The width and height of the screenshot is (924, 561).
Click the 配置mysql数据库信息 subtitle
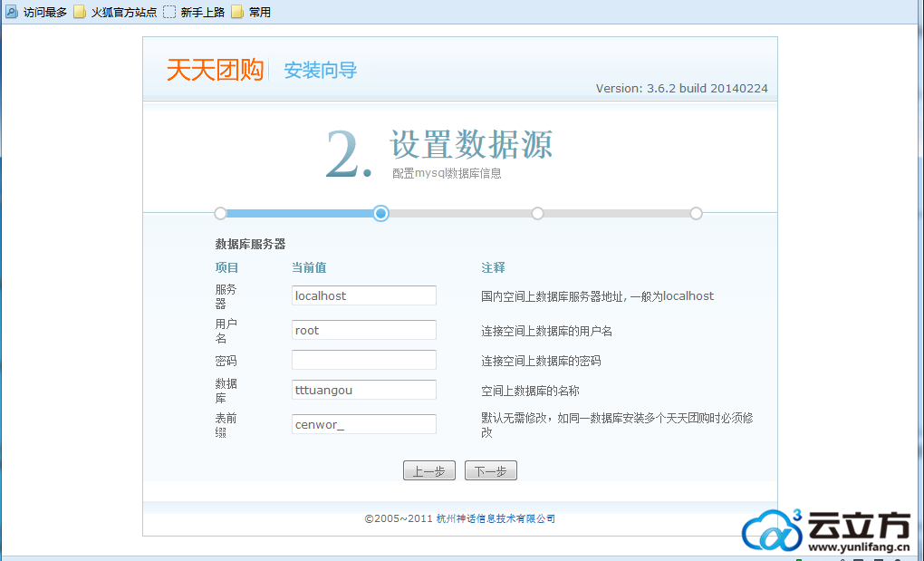[447, 173]
